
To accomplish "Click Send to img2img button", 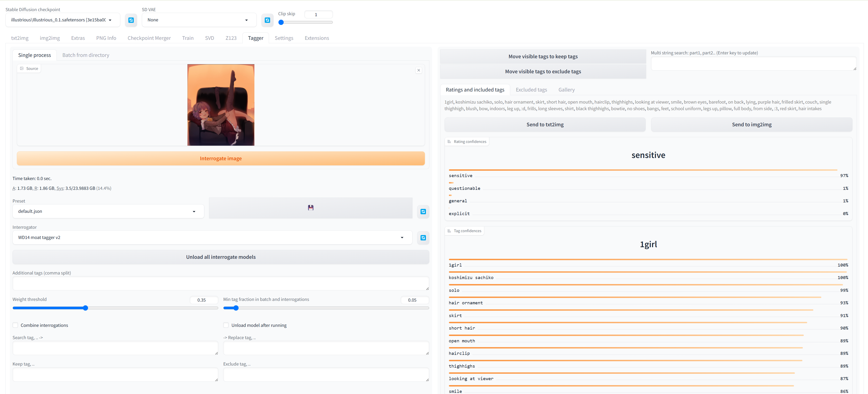I will pyautogui.click(x=751, y=125).
